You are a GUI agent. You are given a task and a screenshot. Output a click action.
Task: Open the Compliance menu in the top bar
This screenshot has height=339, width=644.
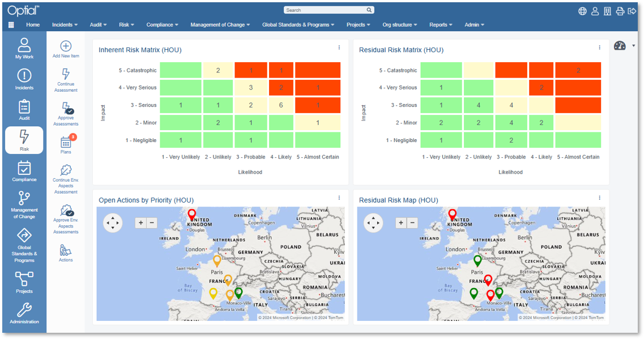[162, 25]
